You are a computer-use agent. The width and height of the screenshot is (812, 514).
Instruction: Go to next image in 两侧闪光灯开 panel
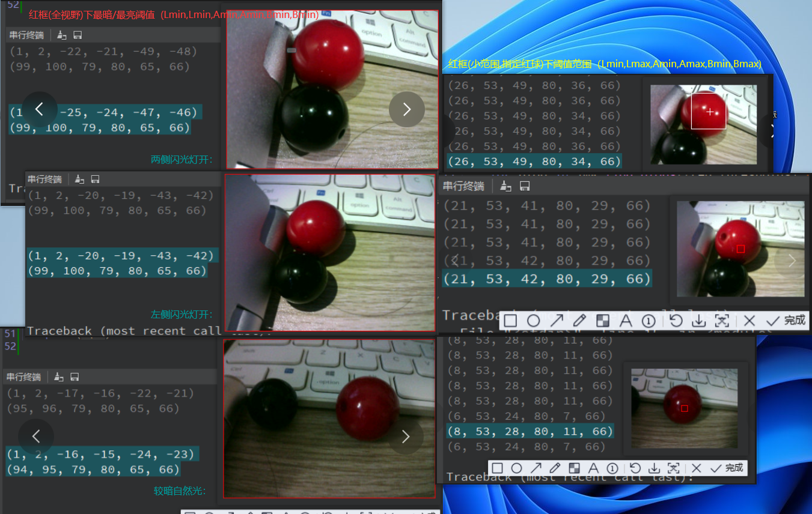pyautogui.click(x=407, y=109)
